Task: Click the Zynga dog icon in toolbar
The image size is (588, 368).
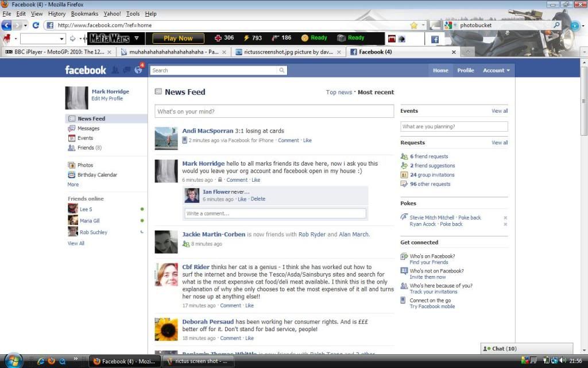Action: pyautogui.click(x=6, y=38)
